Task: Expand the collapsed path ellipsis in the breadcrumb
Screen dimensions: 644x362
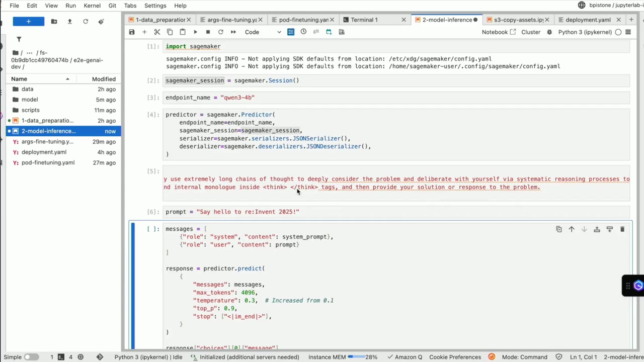Action: coord(30,53)
